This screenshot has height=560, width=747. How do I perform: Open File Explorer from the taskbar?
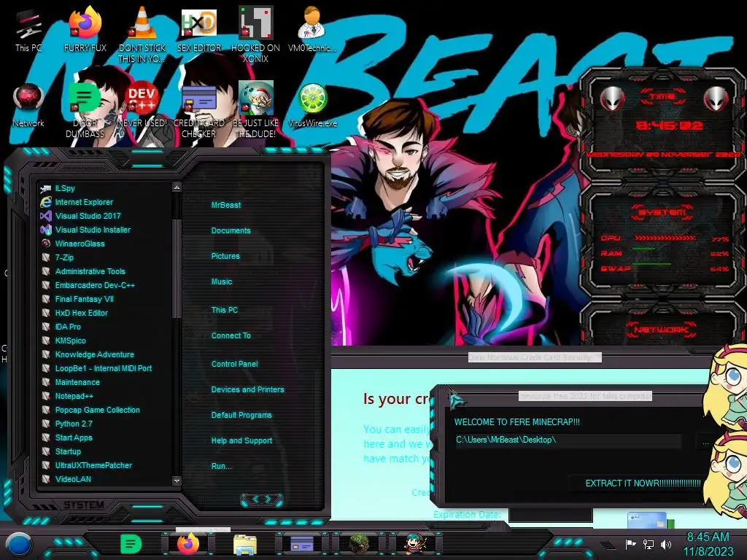click(x=245, y=544)
